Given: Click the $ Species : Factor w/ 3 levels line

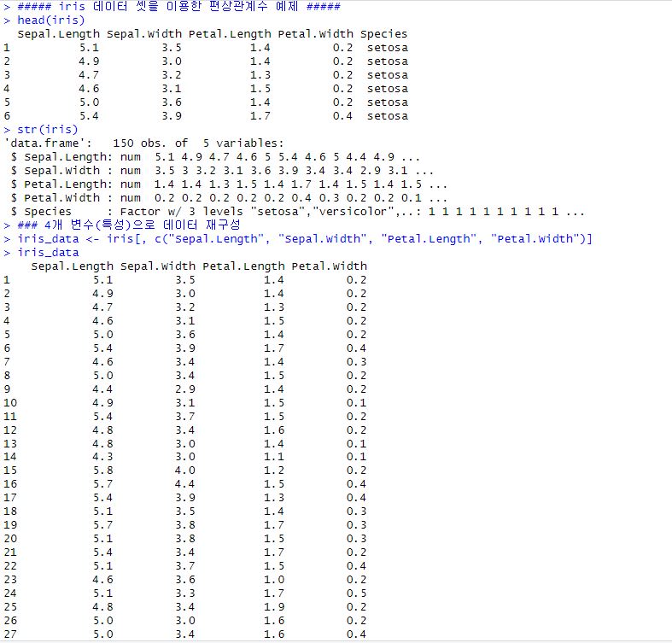Looking at the screenshot, I should 298,212.
